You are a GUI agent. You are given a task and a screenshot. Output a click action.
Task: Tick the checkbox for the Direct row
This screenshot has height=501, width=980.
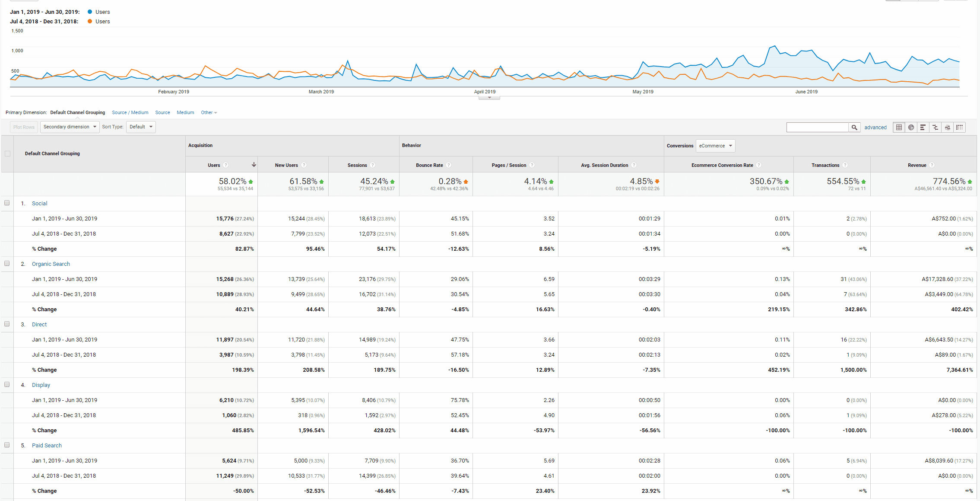(7, 324)
